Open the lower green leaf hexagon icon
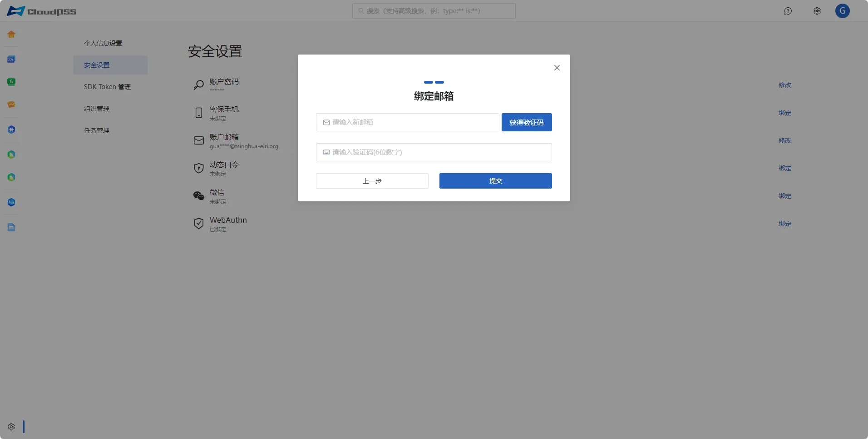868x439 pixels. pos(11,177)
